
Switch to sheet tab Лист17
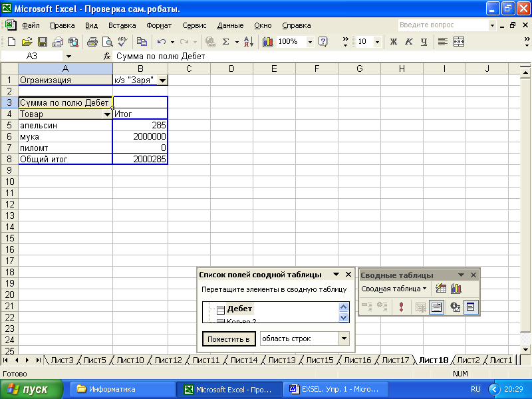point(395,360)
